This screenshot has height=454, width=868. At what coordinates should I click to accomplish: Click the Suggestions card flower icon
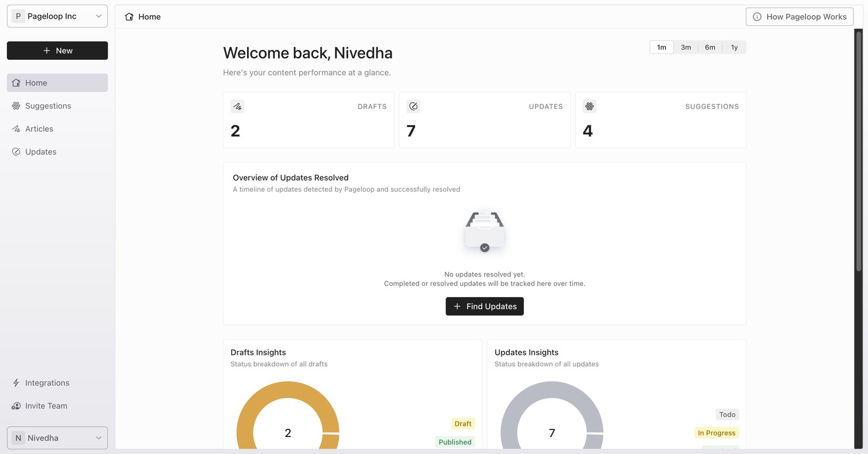[589, 106]
